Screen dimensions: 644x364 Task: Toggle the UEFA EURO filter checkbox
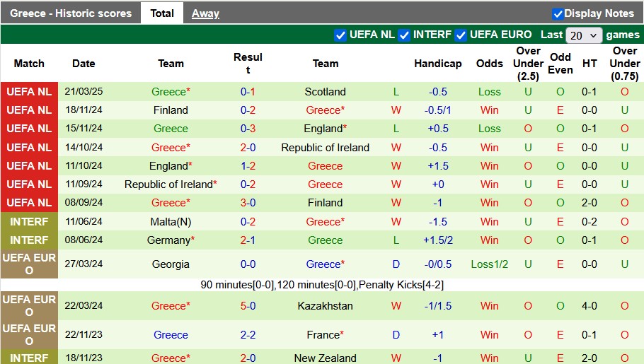461,35
